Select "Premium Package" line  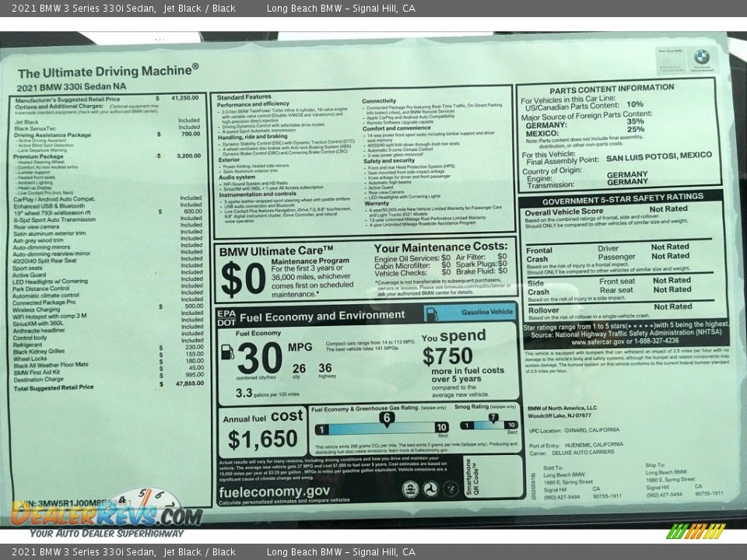tap(38, 156)
